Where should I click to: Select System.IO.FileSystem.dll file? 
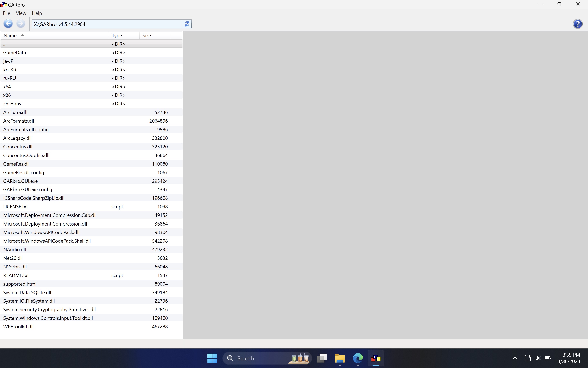[x=91, y=301]
